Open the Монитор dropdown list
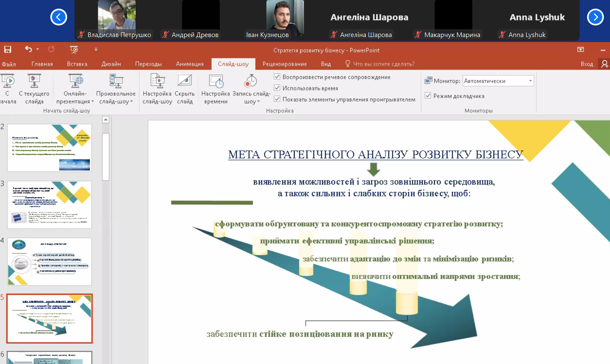This screenshot has width=610, height=364. click(x=530, y=81)
